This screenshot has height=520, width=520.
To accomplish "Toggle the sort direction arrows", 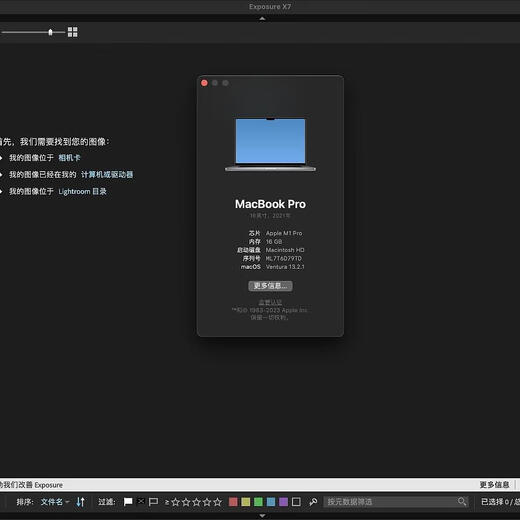I will click(80, 502).
